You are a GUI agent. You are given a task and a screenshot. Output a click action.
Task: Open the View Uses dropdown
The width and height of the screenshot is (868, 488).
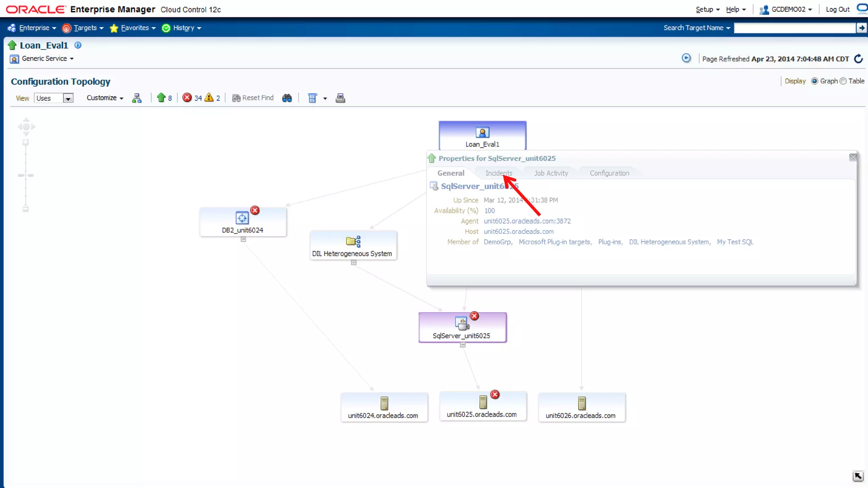tap(53, 98)
